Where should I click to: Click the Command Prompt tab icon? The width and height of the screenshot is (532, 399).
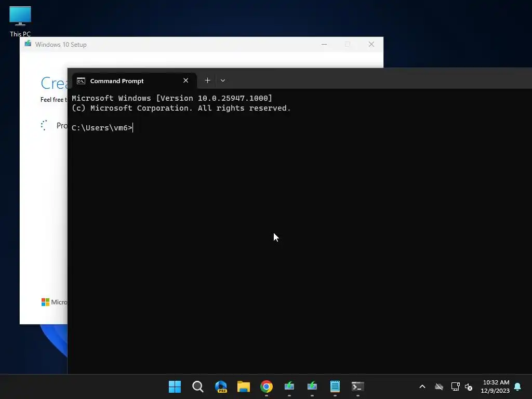coord(81,81)
